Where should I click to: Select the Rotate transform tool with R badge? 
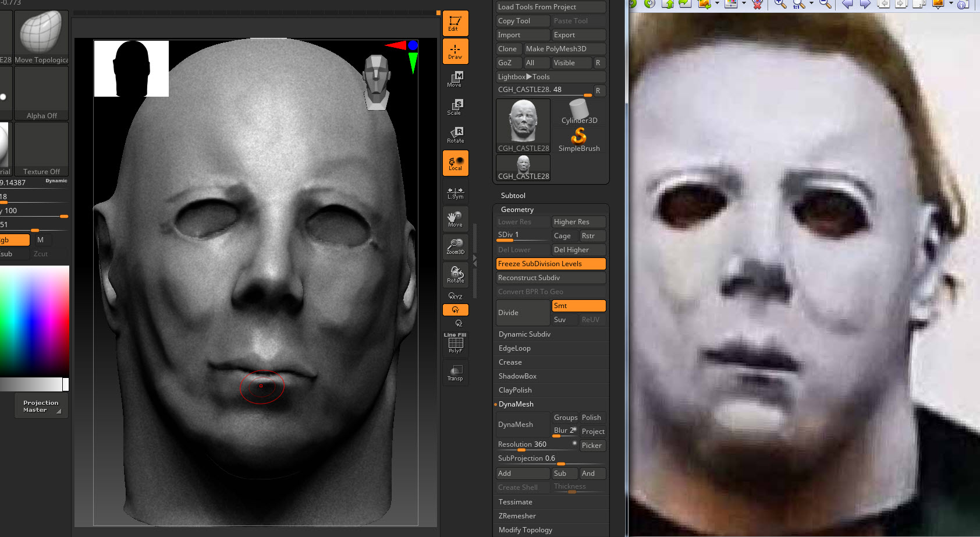pos(455,135)
